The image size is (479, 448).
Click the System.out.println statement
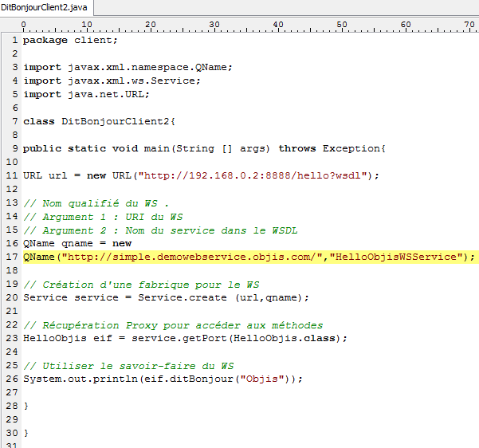click(x=163, y=379)
